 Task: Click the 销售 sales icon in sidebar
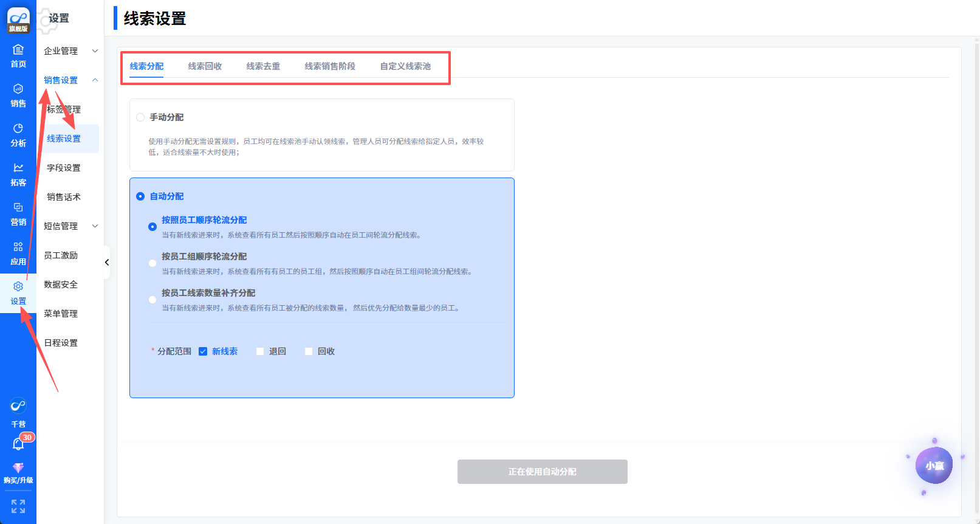pyautogui.click(x=18, y=89)
